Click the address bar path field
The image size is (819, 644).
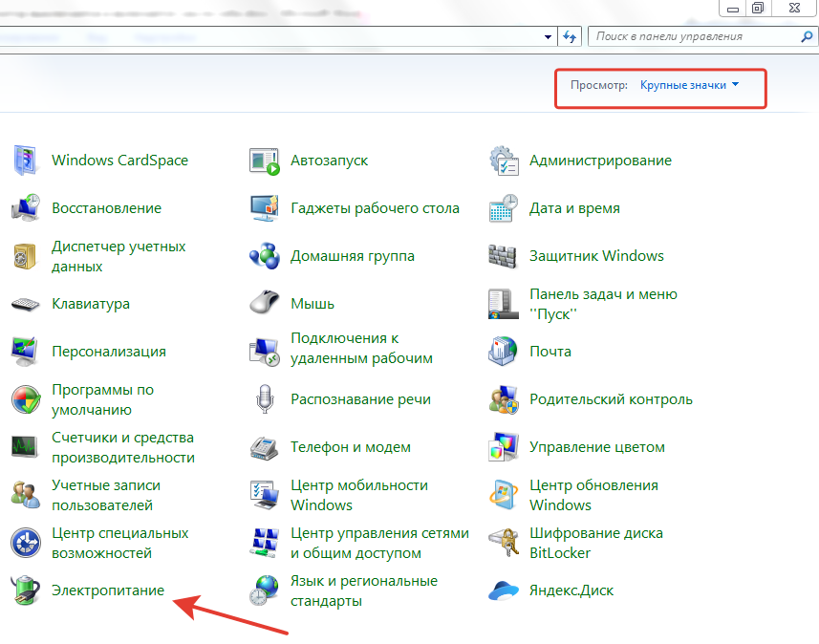[269, 37]
